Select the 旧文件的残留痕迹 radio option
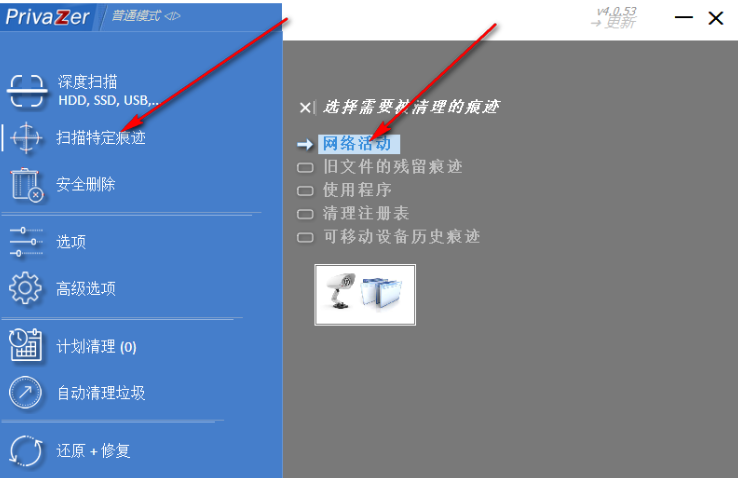 point(305,167)
